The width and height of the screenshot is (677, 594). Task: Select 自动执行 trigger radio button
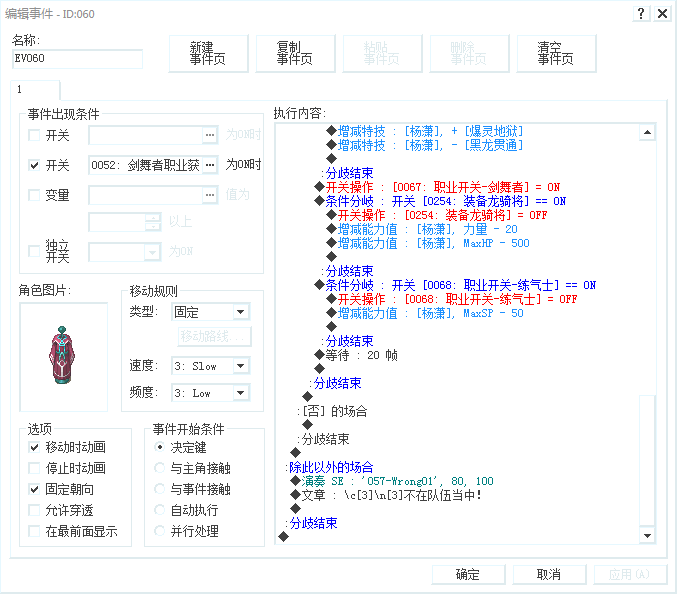[x=160, y=510]
